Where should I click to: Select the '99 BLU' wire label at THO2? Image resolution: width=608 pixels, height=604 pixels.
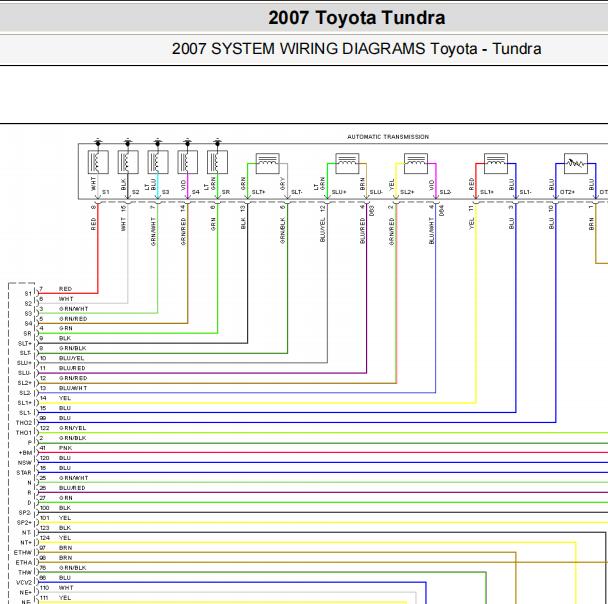click(55, 418)
